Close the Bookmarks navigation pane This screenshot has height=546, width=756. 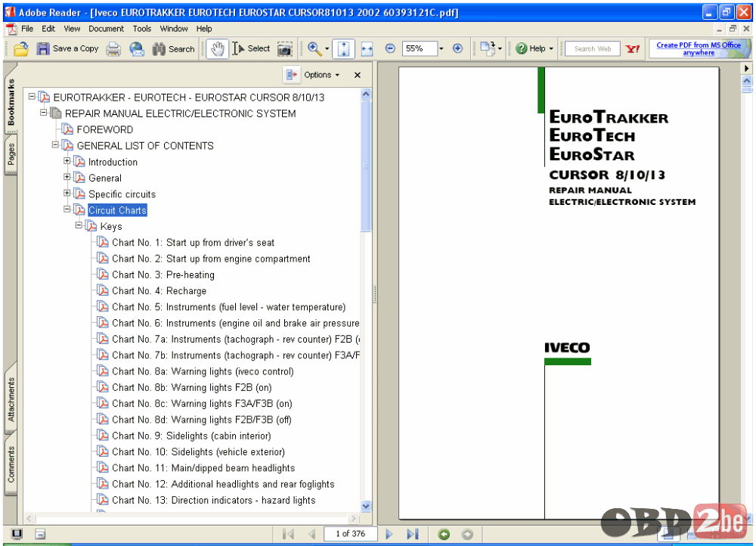(x=358, y=75)
